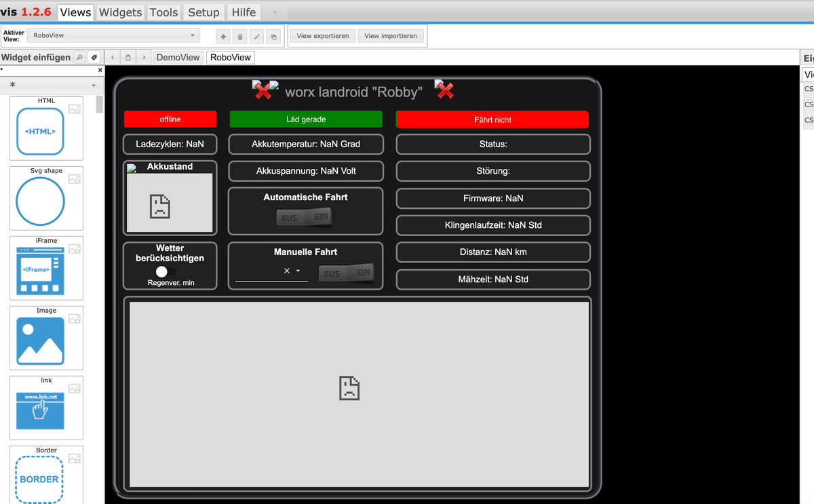Click the widget filter text field
Image resolution: width=814 pixels, height=504 pixels.
click(x=48, y=70)
